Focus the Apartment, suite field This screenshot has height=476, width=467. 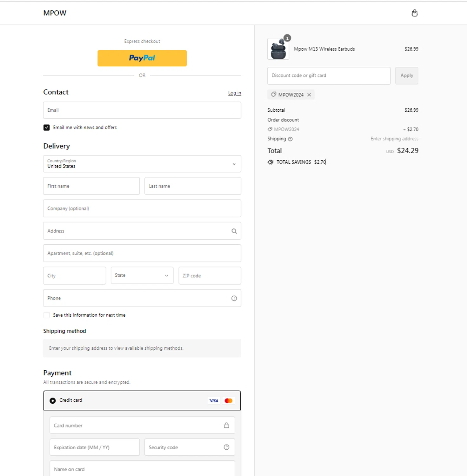tap(142, 253)
